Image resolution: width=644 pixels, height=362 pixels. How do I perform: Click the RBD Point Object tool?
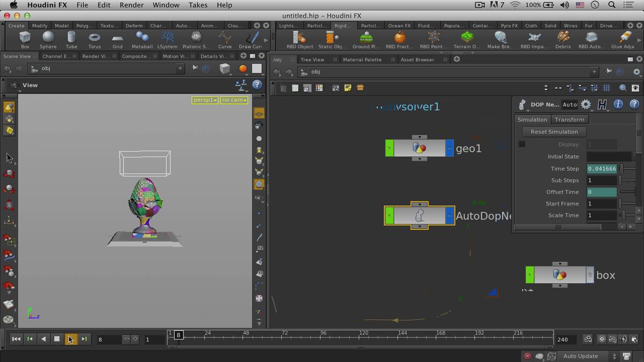[433, 40]
